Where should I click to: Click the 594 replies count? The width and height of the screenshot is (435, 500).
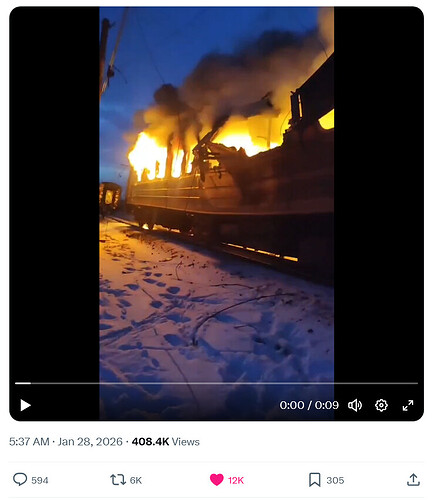coord(40,480)
